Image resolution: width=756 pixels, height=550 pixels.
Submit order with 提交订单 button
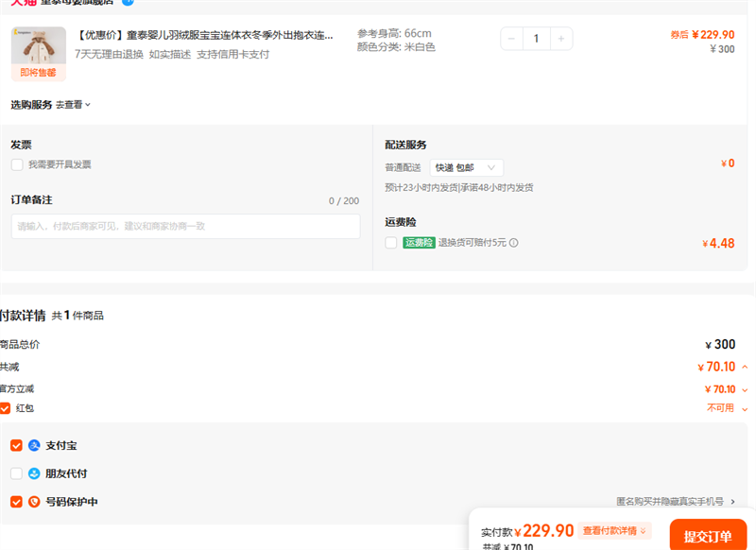point(708,536)
